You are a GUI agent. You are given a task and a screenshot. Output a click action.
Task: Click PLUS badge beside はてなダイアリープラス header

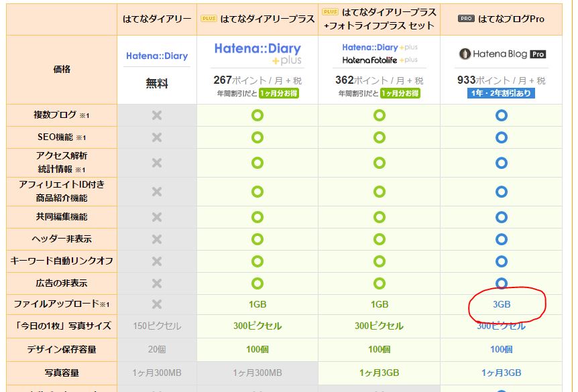(x=209, y=18)
